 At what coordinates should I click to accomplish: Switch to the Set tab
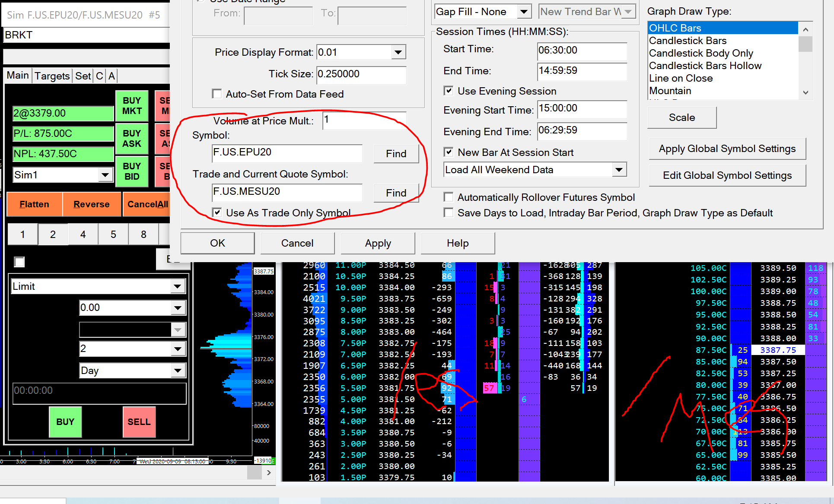pos(83,76)
